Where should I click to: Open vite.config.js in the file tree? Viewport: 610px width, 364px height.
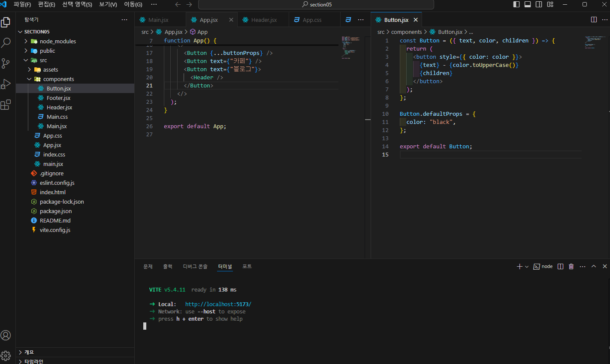pyautogui.click(x=75, y=230)
